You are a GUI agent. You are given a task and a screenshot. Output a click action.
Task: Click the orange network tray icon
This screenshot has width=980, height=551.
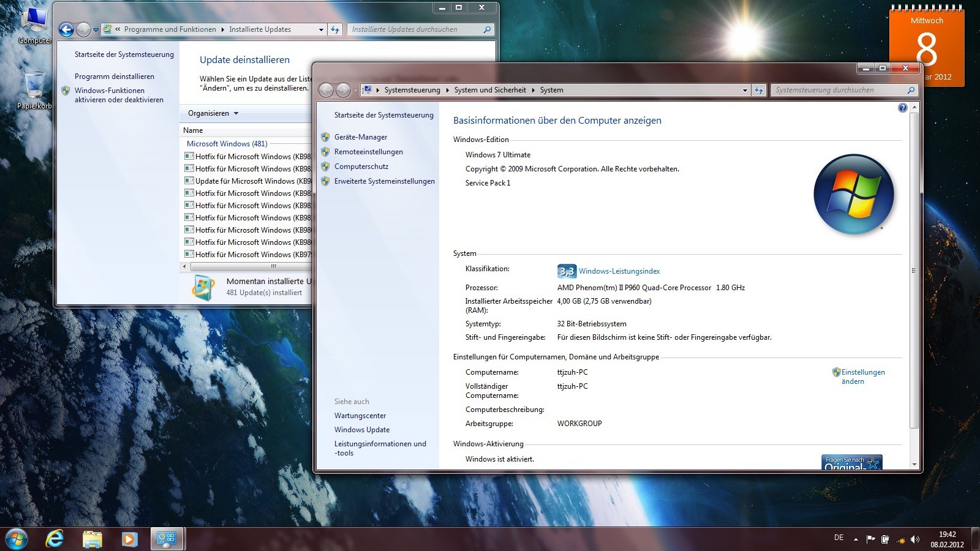click(x=900, y=539)
